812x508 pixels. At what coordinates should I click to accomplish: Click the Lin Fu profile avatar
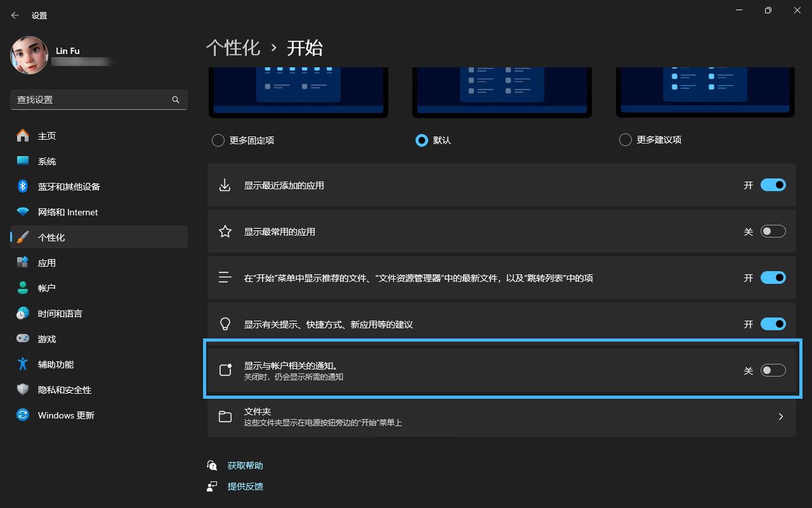[x=29, y=55]
